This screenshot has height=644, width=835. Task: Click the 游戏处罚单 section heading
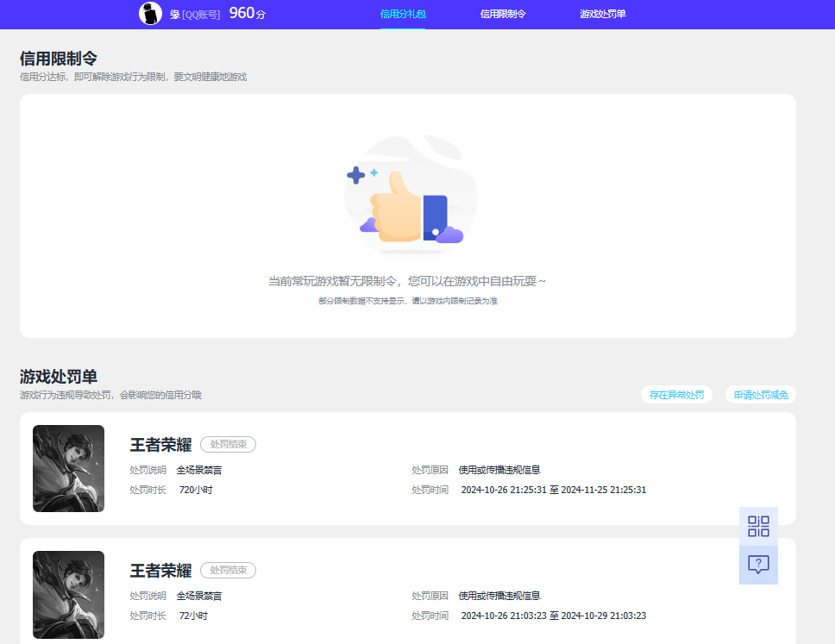coord(59,377)
